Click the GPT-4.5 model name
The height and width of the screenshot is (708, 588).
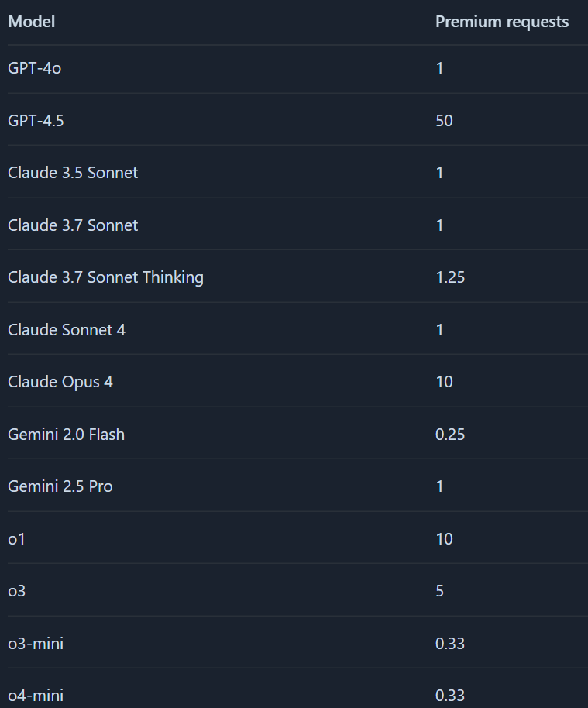pos(36,121)
